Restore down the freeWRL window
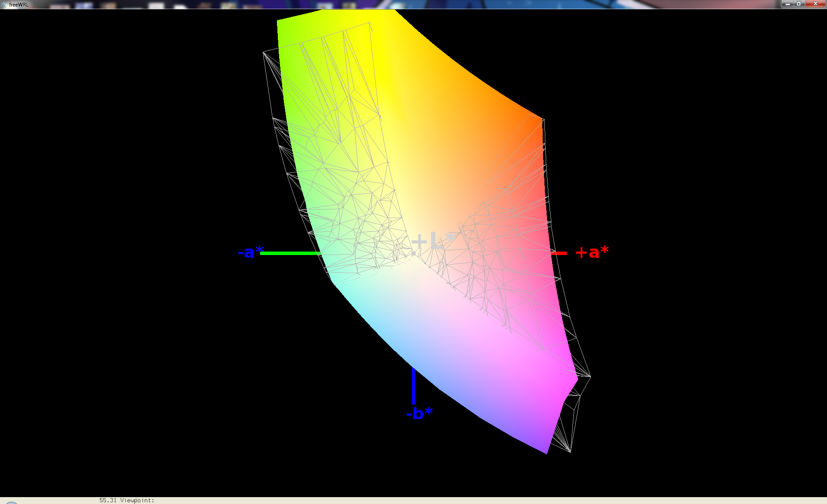The height and width of the screenshot is (504, 827). pos(799,4)
